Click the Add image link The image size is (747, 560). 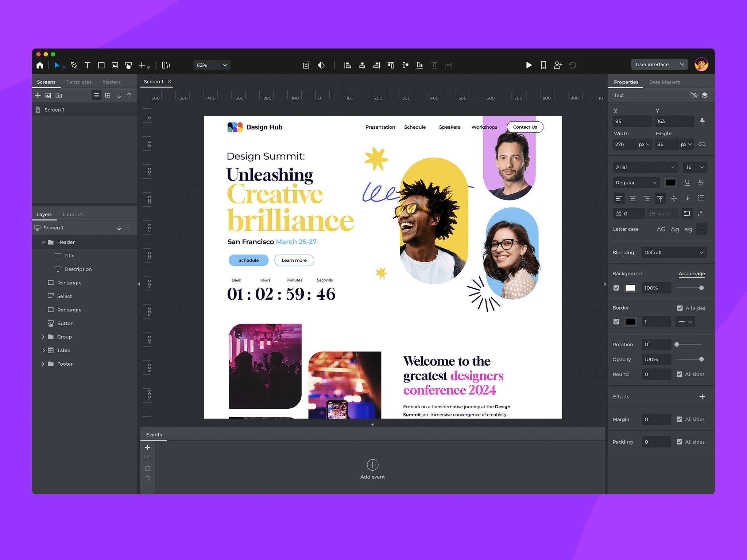pyautogui.click(x=692, y=273)
